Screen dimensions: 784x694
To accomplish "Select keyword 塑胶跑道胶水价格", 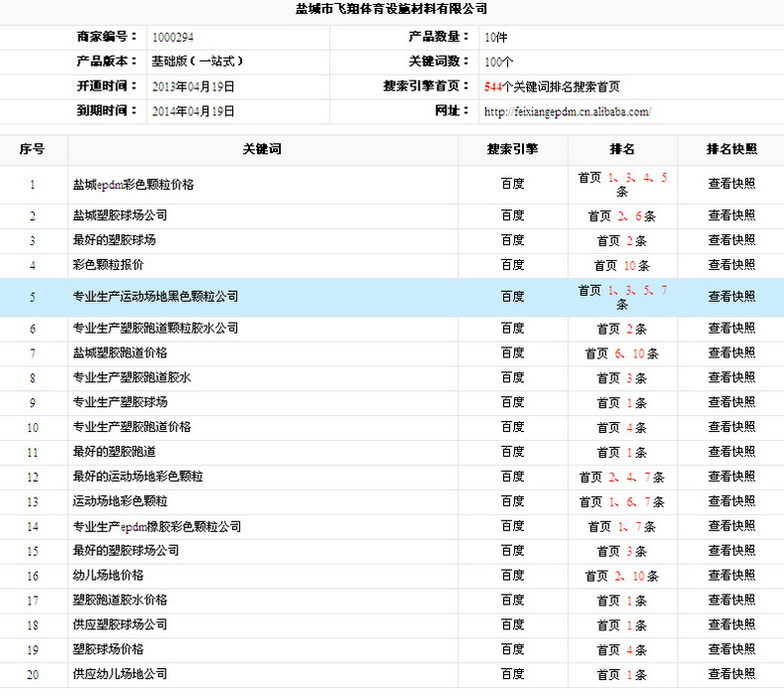I will tap(120, 600).
